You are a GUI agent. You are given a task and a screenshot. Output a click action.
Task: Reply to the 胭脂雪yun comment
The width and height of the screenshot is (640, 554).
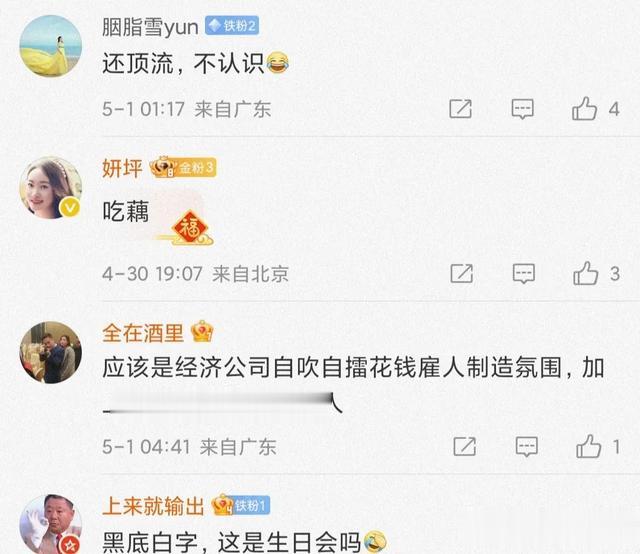(522, 109)
